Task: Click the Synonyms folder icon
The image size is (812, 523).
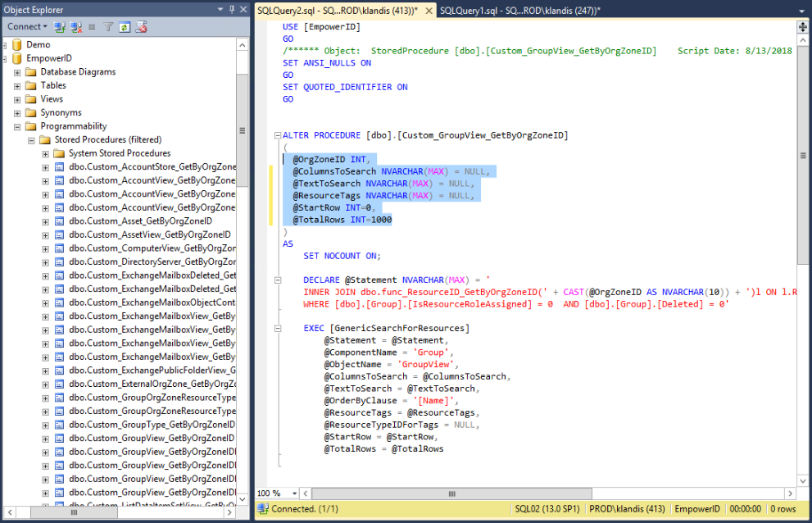Action: click(x=31, y=112)
